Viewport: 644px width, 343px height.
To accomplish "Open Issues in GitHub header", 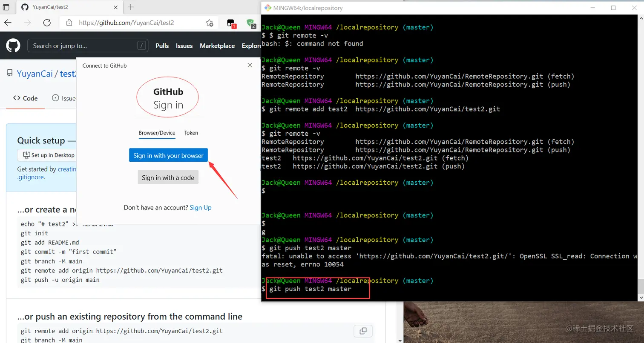I will pyautogui.click(x=184, y=46).
